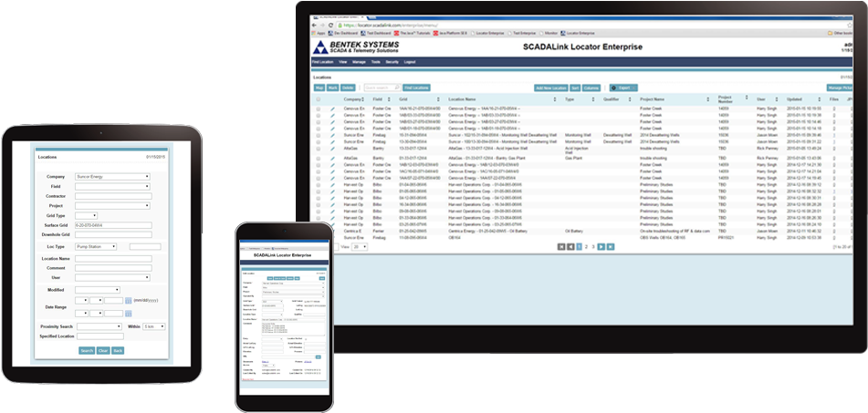This screenshot has height=413, width=868.
Task: Check the Suncor 13-30-094-05W4 row
Action: (x=319, y=141)
